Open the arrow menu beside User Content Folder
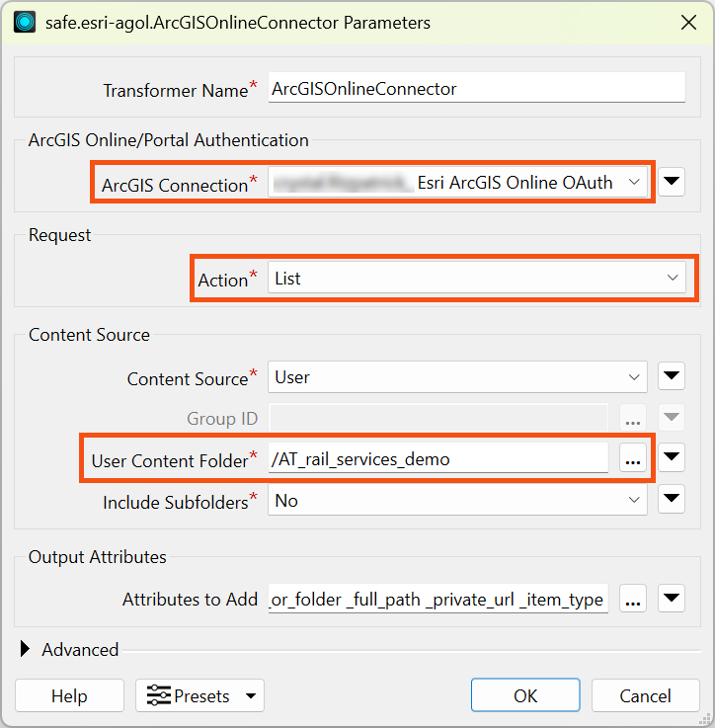 [672, 457]
